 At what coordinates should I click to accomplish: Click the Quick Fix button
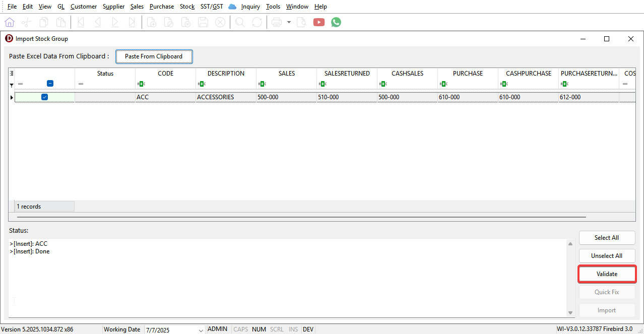[x=607, y=292]
